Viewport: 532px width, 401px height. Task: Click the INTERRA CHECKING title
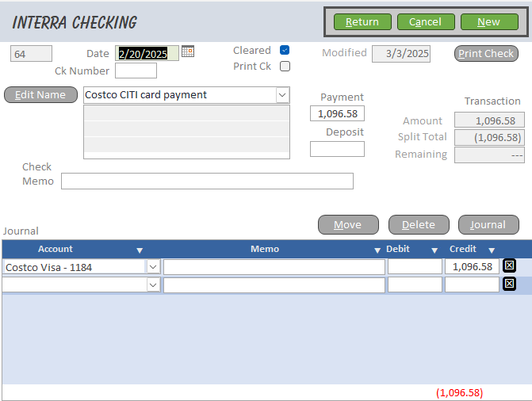click(75, 23)
